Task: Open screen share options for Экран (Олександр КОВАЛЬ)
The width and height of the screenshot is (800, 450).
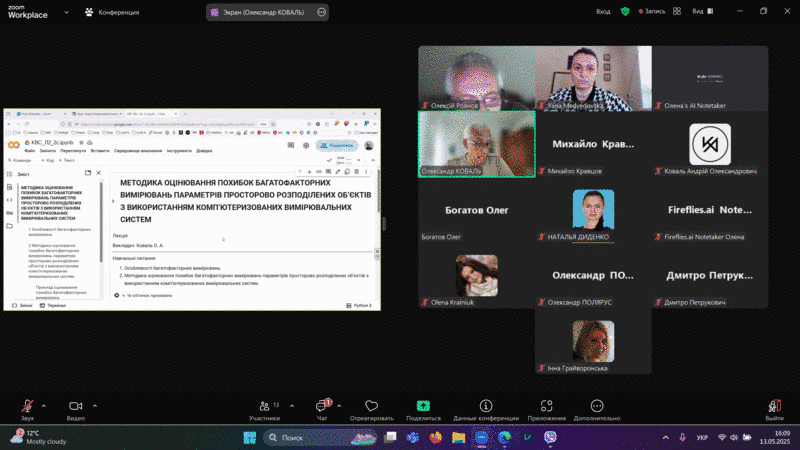Action: 321,12
